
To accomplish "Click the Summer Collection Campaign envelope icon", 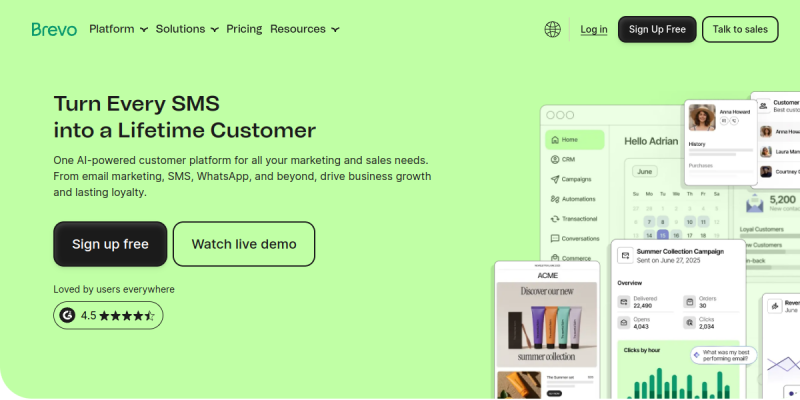I will [625, 255].
